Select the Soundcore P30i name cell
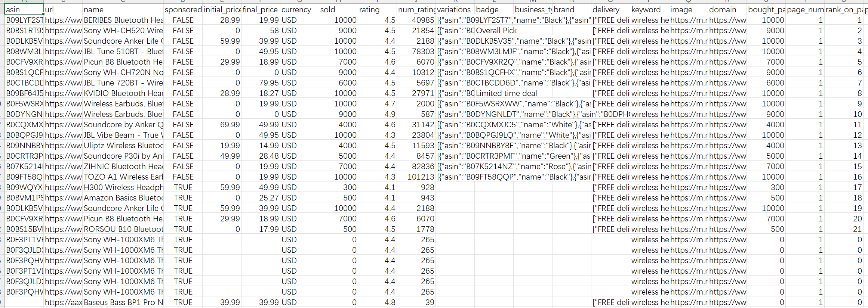Image resolution: width=868 pixels, height=308 pixels. pos(123,156)
